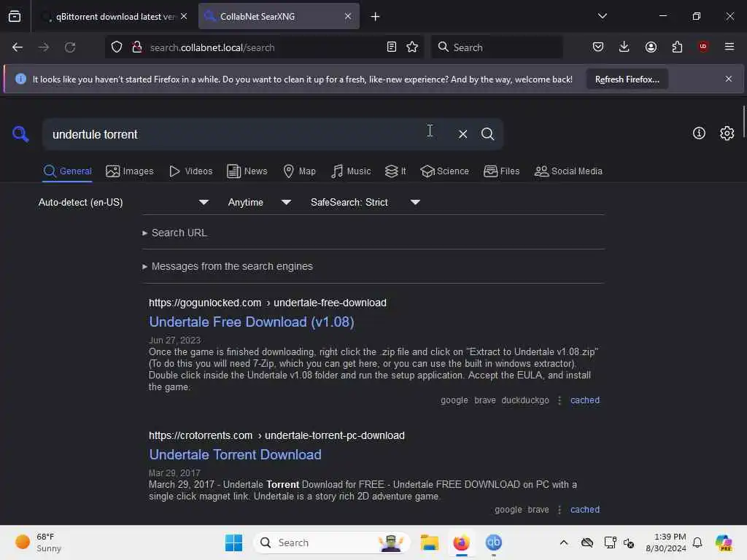Open the SafeSearch: Strict dropdown
The width and height of the screenshot is (747, 560).
tap(365, 203)
